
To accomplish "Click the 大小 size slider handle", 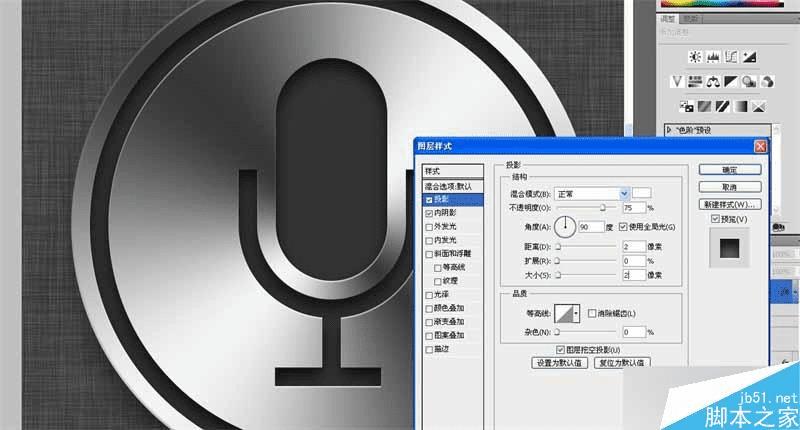I will click(558, 275).
